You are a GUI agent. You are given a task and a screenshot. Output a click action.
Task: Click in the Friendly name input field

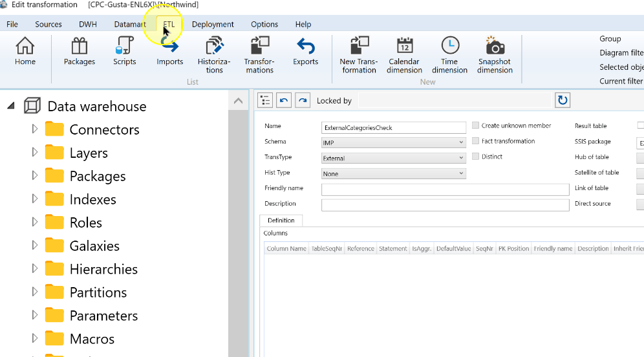click(x=445, y=189)
